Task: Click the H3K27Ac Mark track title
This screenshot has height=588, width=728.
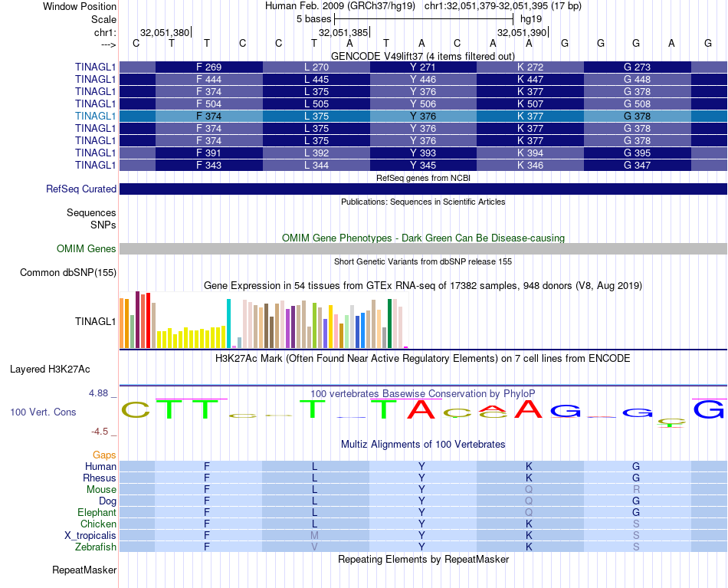Action: [x=423, y=359]
